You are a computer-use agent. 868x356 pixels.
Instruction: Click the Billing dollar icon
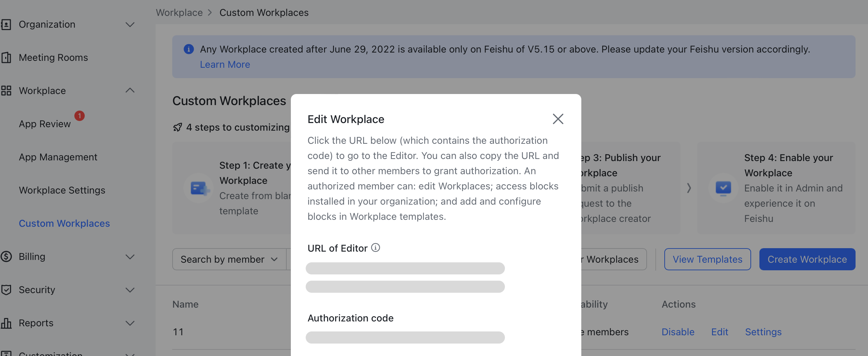point(7,256)
